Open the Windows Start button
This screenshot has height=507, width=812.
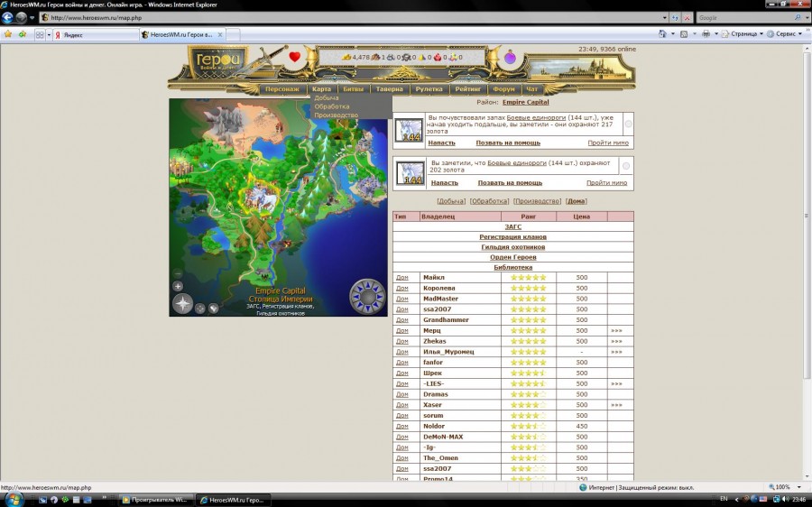tap(13, 500)
